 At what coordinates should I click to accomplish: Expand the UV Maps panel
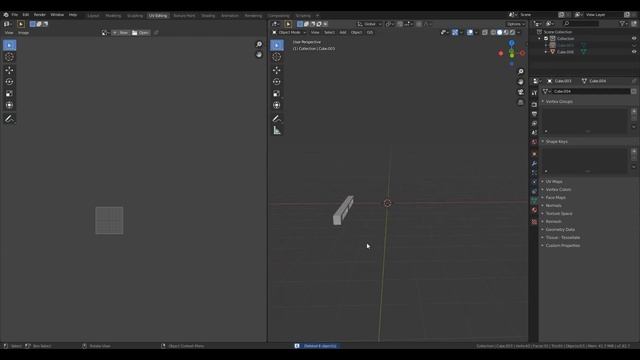point(554,181)
